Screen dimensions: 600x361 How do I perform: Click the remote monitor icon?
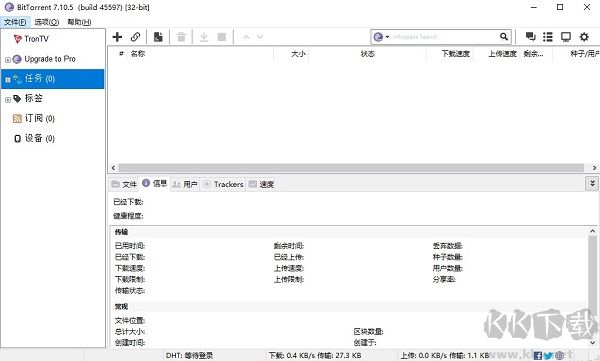pos(566,36)
